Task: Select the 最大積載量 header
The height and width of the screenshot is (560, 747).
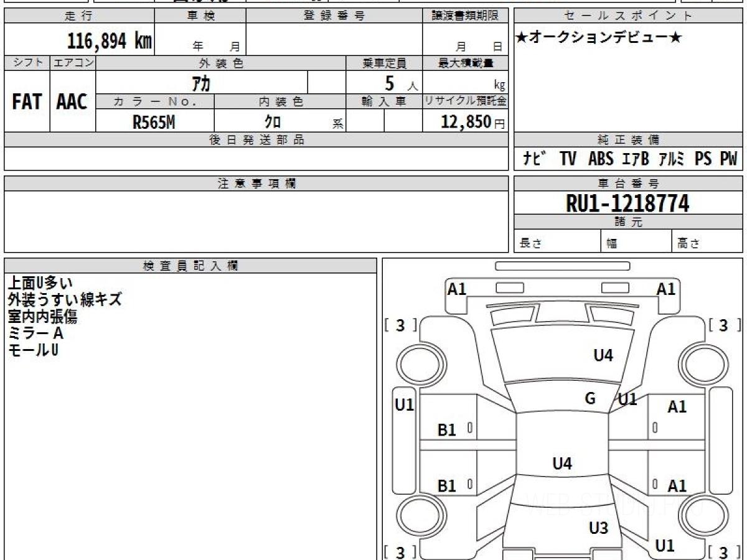Action: point(465,63)
